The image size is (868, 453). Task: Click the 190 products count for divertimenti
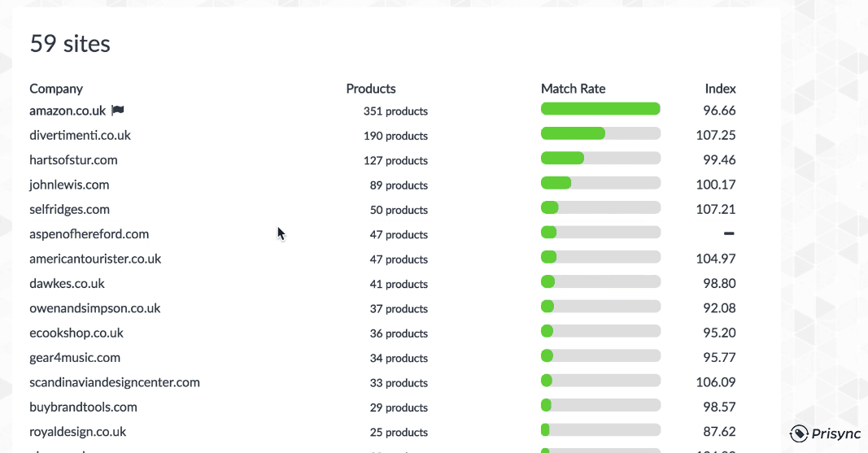pos(395,136)
